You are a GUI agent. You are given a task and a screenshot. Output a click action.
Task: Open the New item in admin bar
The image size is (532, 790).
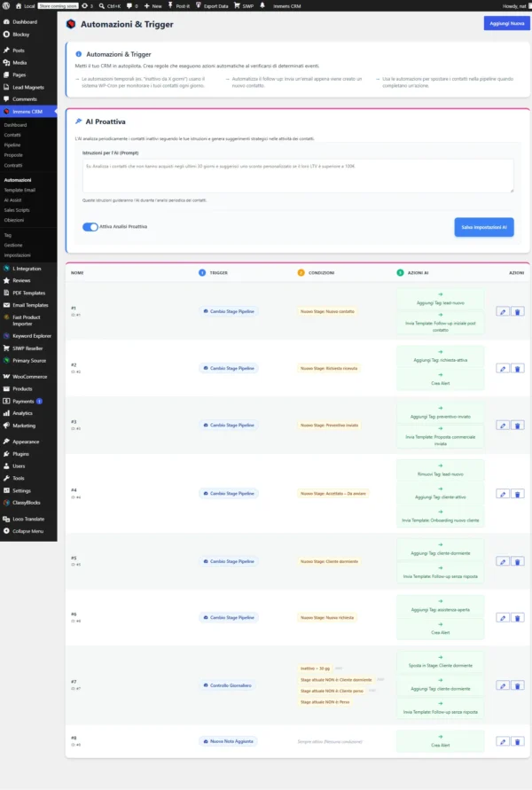coord(153,6)
